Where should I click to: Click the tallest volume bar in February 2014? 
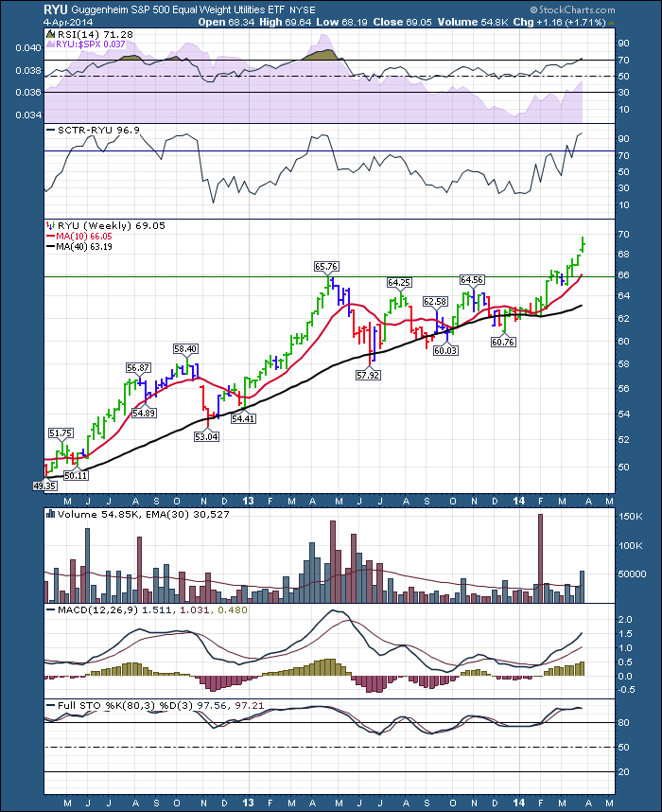coord(540,558)
